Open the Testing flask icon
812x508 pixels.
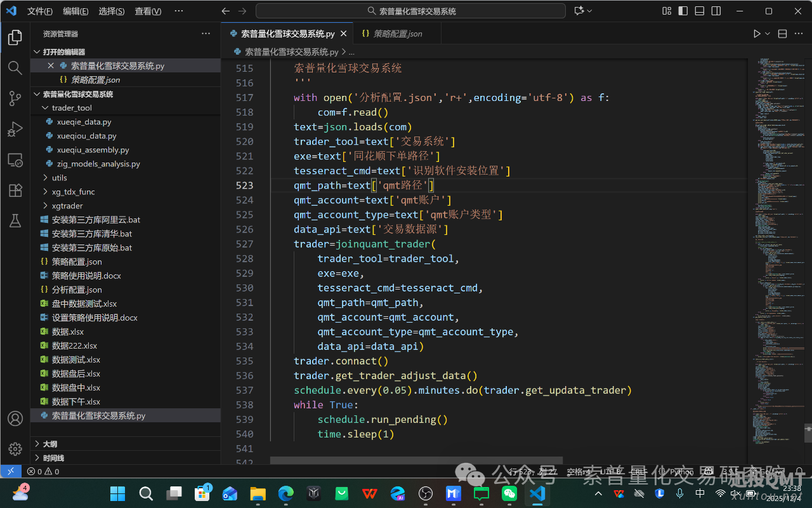coord(15,220)
